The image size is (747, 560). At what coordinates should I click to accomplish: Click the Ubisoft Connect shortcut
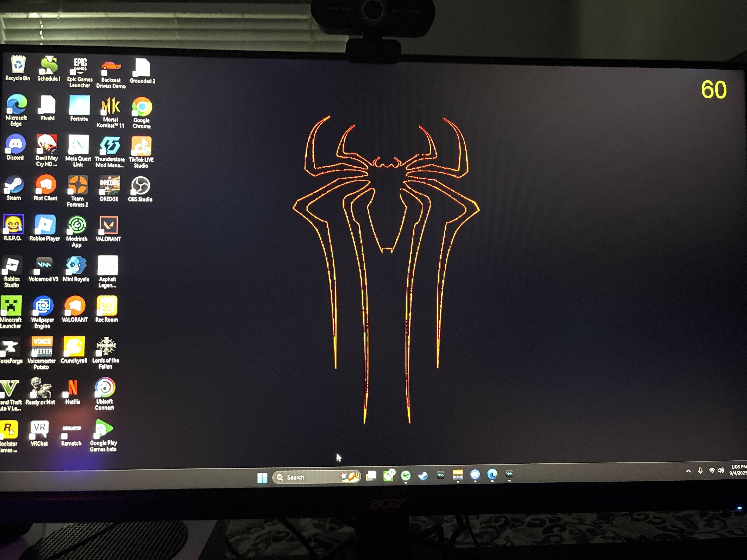click(x=105, y=388)
